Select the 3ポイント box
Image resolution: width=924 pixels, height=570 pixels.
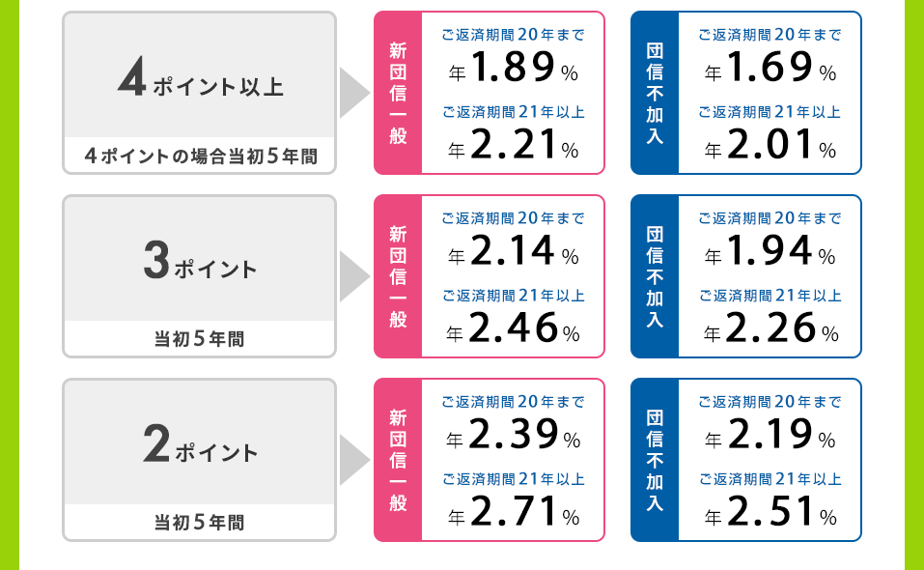point(200,276)
